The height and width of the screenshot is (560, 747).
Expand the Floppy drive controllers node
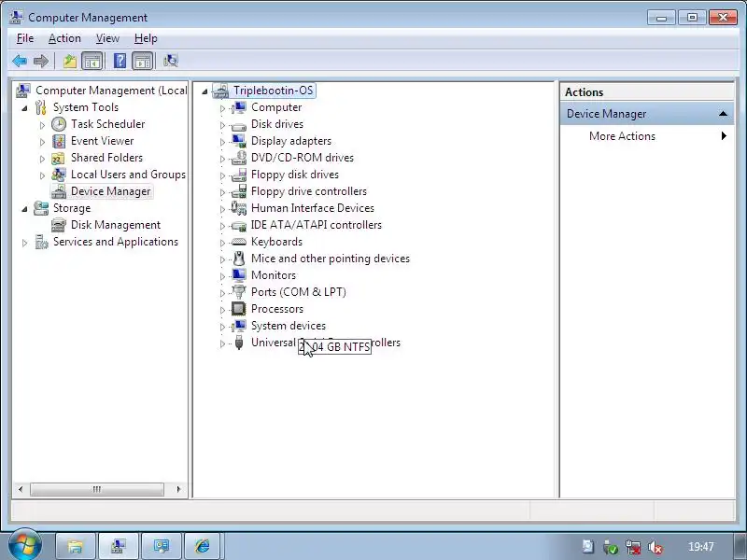(222, 192)
